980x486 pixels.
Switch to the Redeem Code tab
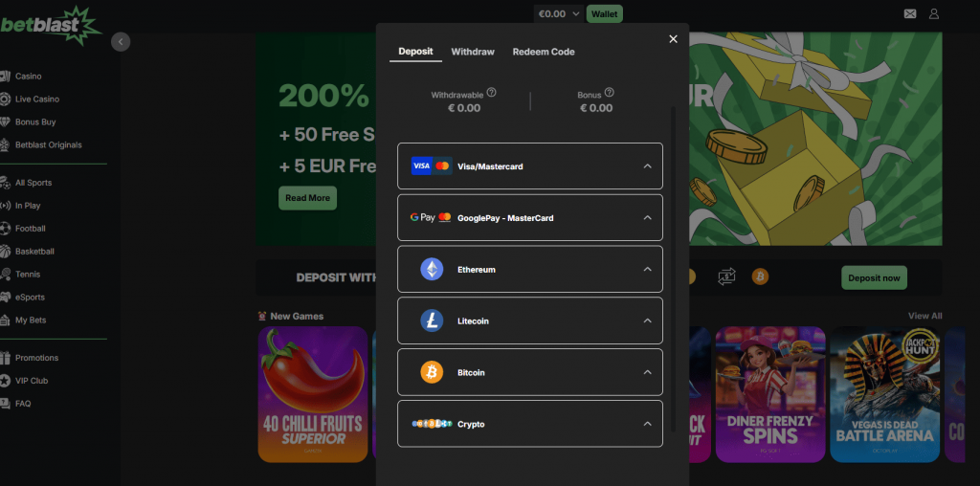[544, 52]
